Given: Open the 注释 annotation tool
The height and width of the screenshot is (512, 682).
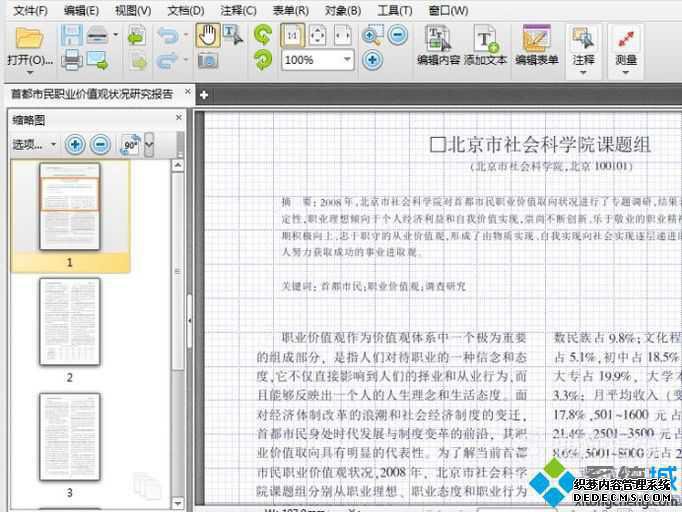Looking at the screenshot, I should coord(583,45).
